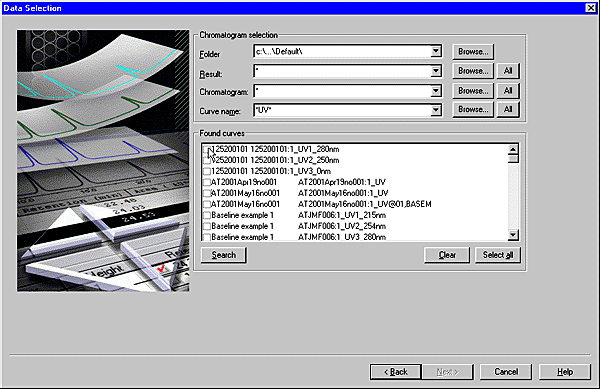Open the Folder dropdown list
Screen dimensions: 600x389
click(x=435, y=51)
